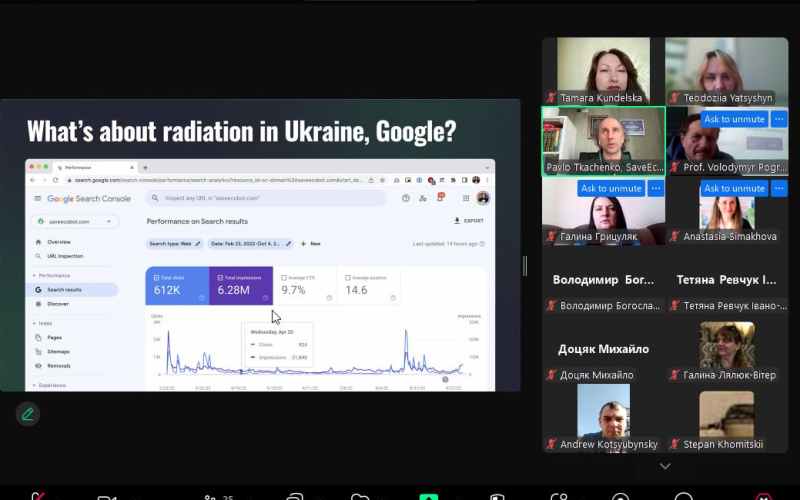Collapse Performance section in sidebar
This screenshot has height=500, width=800.
(x=34, y=276)
